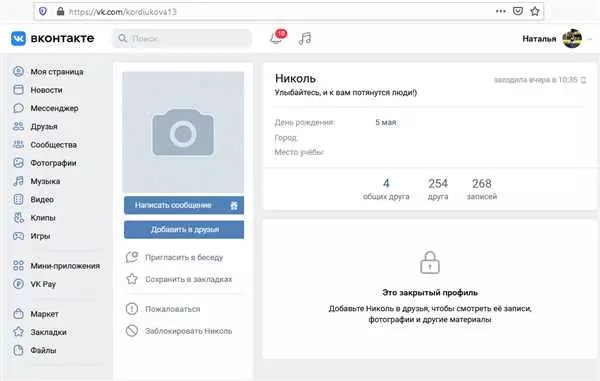Click Заблокировать Николь
Viewport: 600px width, 381px height.
(x=179, y=331)
